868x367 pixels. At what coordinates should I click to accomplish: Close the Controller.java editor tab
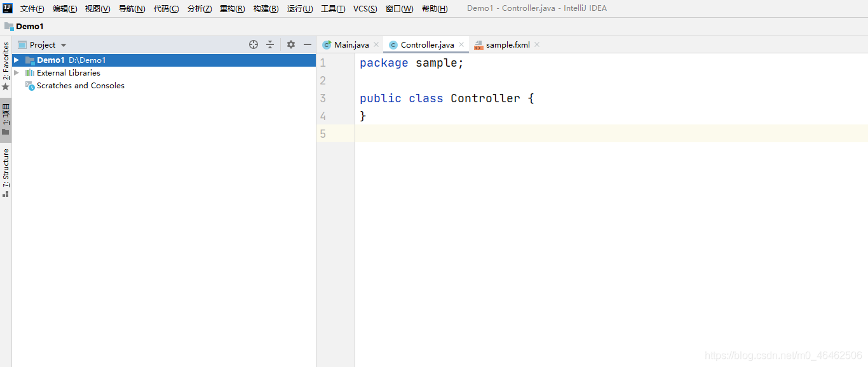tap(461, 45)
